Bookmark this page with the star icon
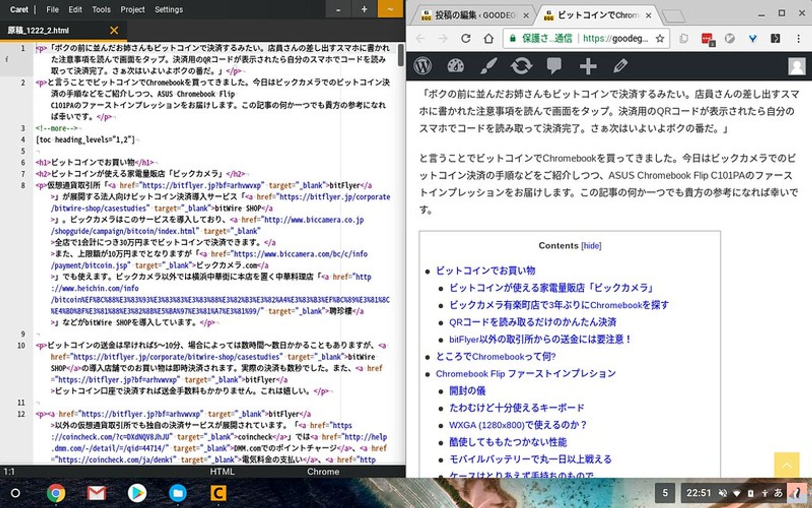This screenshot has width=812, height=508. point(659,38)
